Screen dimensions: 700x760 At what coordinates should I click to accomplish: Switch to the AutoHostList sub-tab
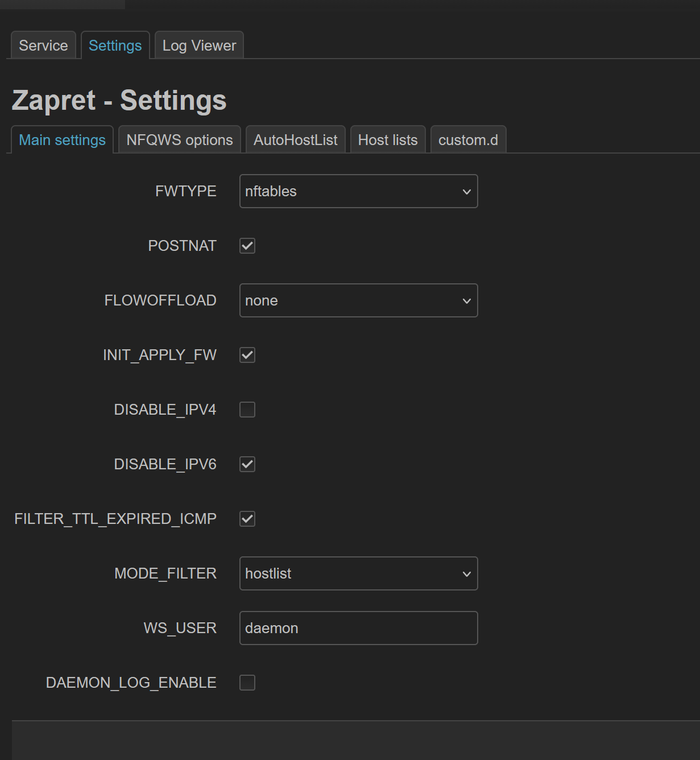click(x=295, y=140)
